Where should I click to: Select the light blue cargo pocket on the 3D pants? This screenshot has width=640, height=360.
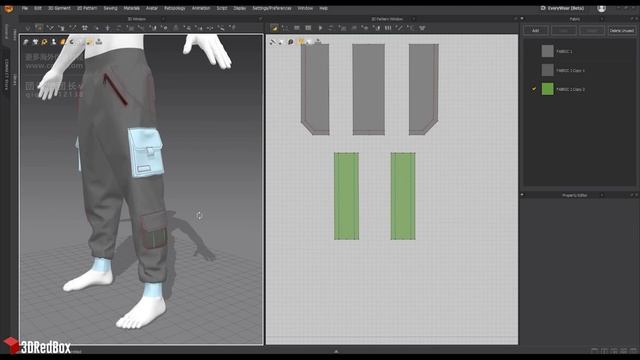(146, 152)
